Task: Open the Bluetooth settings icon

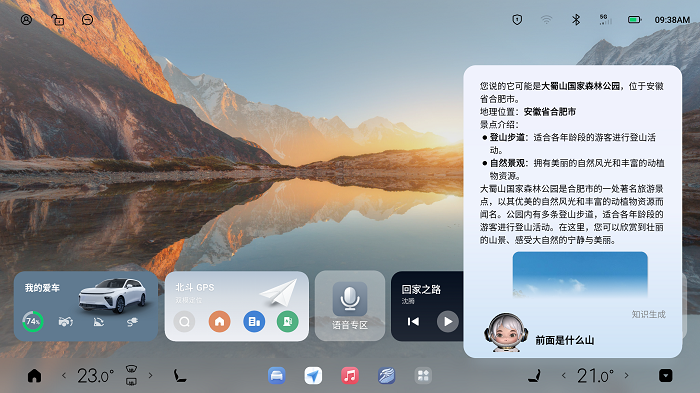Action: (x=576, y=20)
